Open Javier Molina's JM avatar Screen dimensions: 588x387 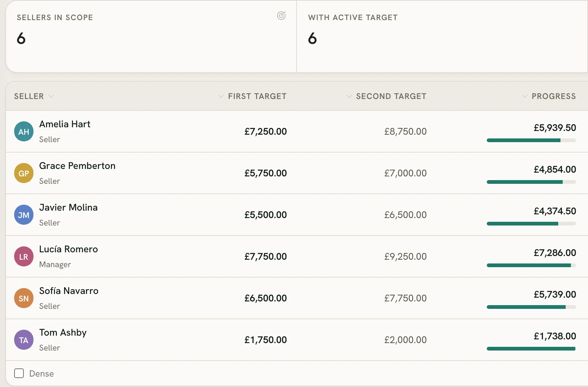tap(24, 215)
